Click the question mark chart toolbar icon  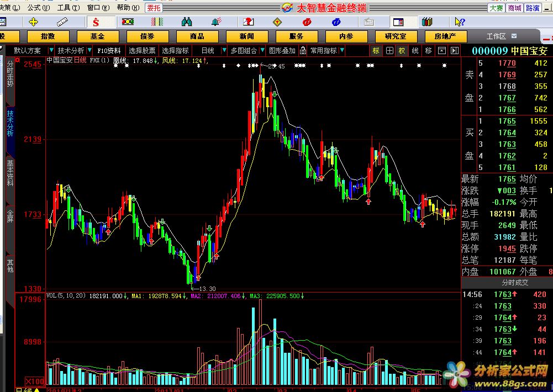248,22
